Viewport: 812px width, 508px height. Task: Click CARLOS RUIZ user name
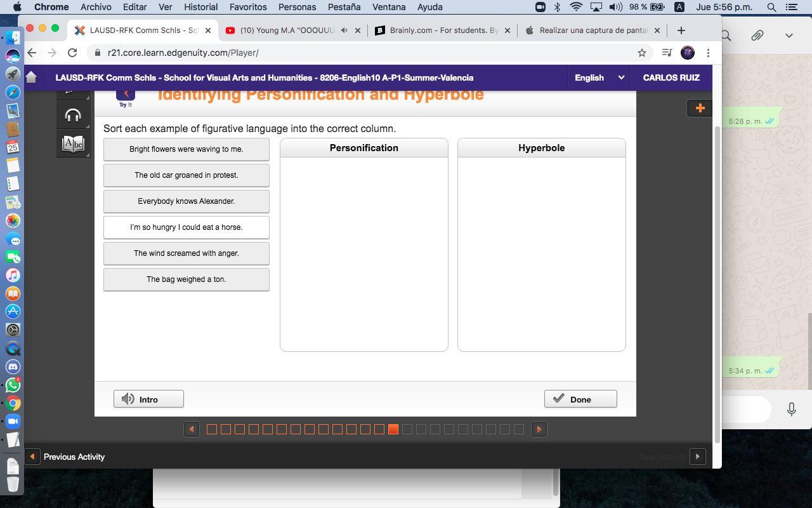[671, 77]
